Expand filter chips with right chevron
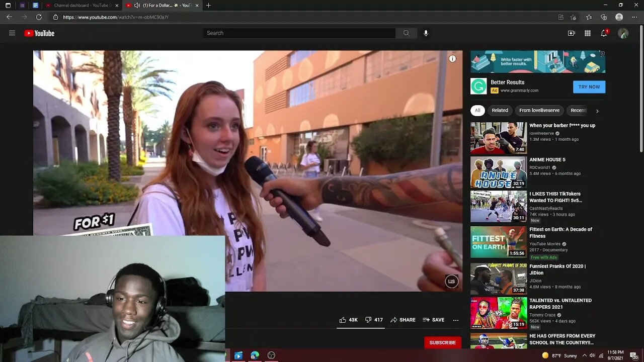Viewport: 644px width, 362px height. (x=597, y=111)
